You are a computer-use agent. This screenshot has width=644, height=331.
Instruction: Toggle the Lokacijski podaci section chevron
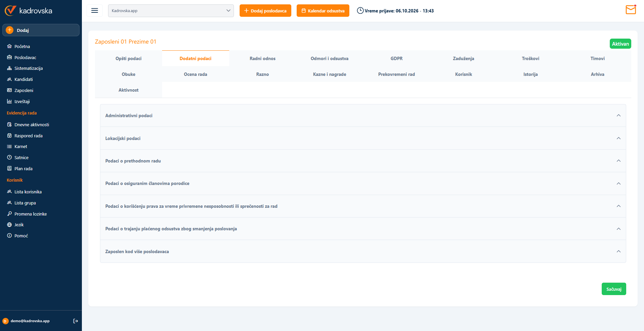(618, 138)
